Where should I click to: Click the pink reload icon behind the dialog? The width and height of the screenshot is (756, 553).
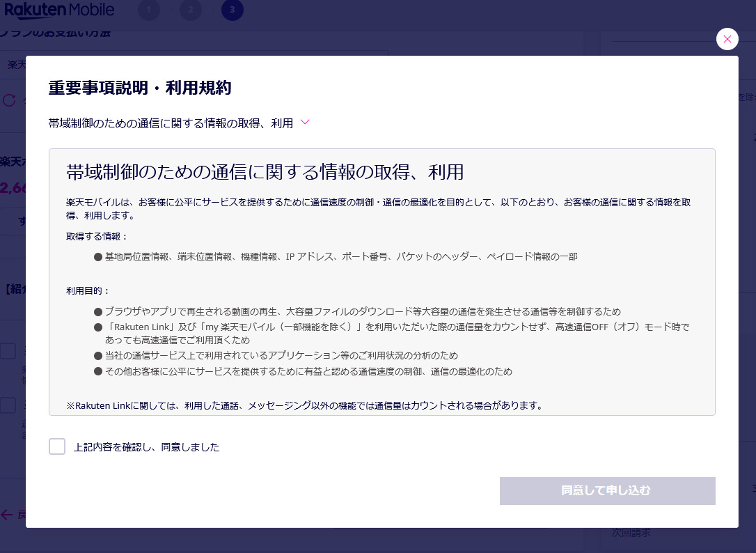10,100
